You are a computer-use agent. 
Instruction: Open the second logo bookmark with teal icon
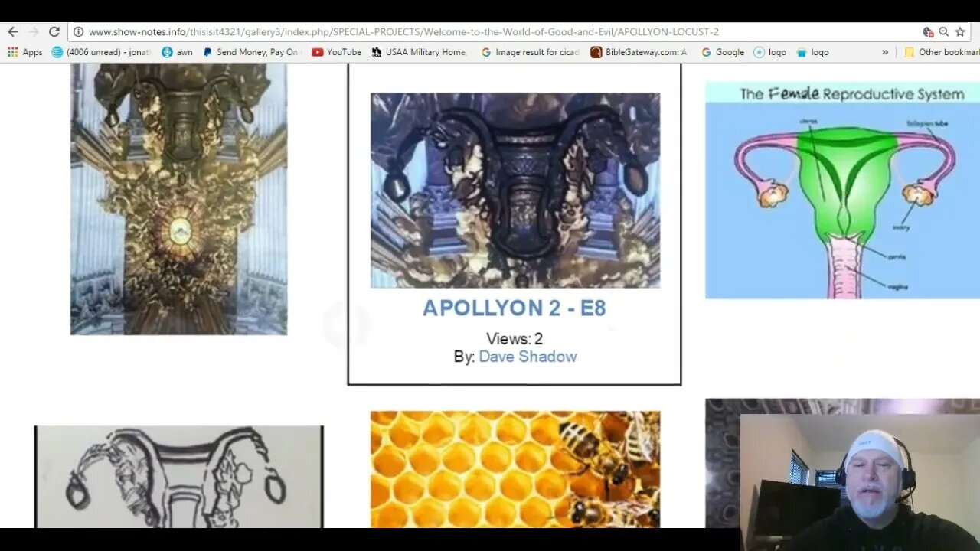(x=812, y=52)
